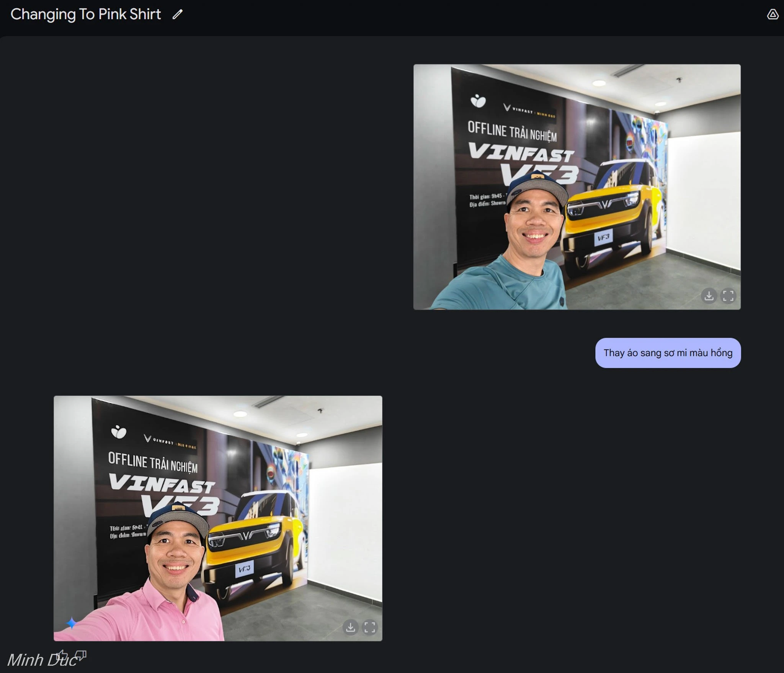This screenshot has height=673, width=784.
Task: Give a thumbs up to the response
Action: coord(62,655)
